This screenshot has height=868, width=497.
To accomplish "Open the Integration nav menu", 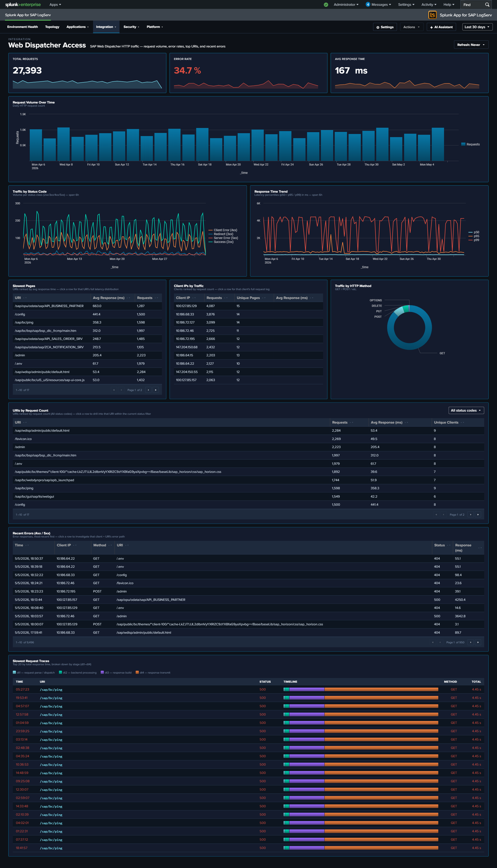I will 106,27.
